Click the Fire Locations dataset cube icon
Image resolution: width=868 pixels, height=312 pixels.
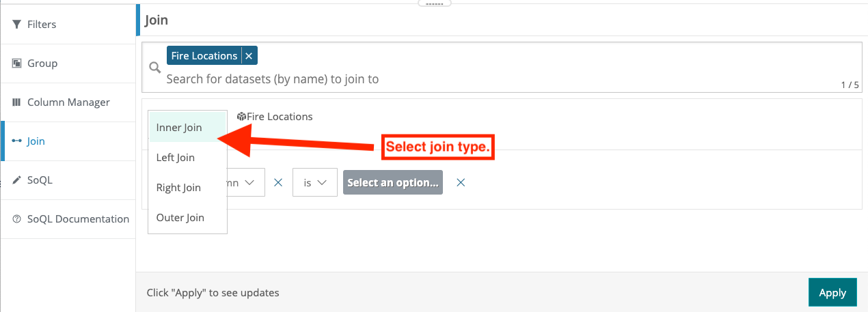tap(241, 117)
